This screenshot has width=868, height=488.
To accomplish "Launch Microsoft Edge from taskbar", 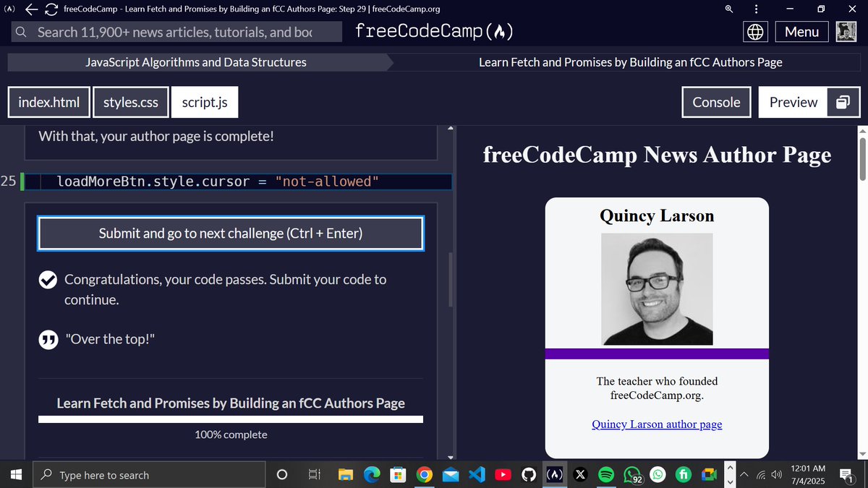I will pyautogui.click(x=372, y=475).
